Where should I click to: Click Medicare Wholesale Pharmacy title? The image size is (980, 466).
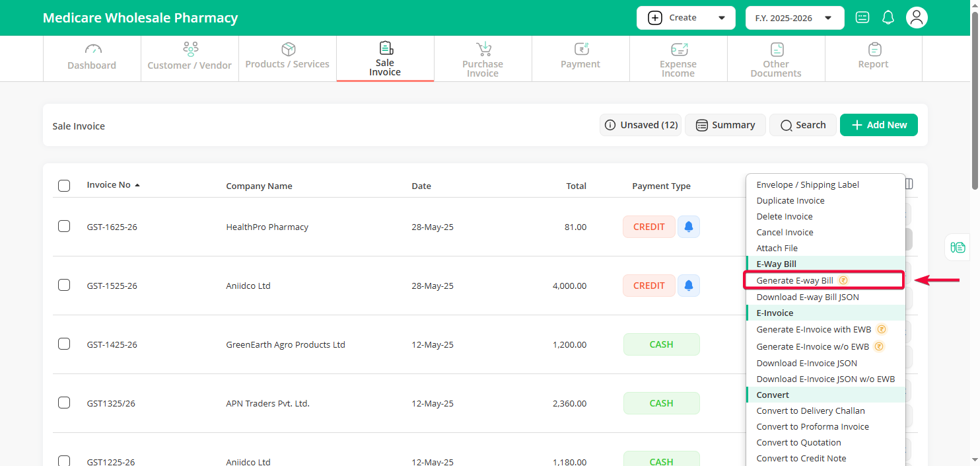click(140, 18)
